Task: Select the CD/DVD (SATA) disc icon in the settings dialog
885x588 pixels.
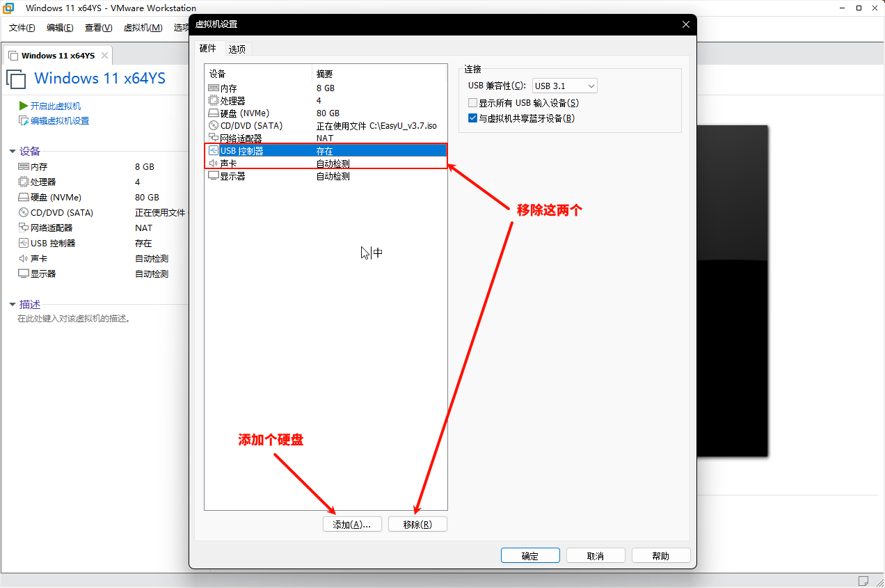Action: 214,126
